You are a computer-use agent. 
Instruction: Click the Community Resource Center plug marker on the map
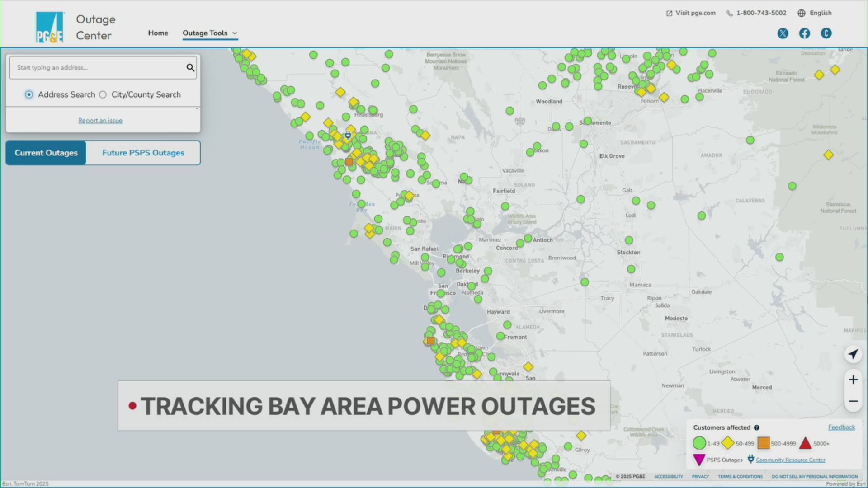click(348, 135)
